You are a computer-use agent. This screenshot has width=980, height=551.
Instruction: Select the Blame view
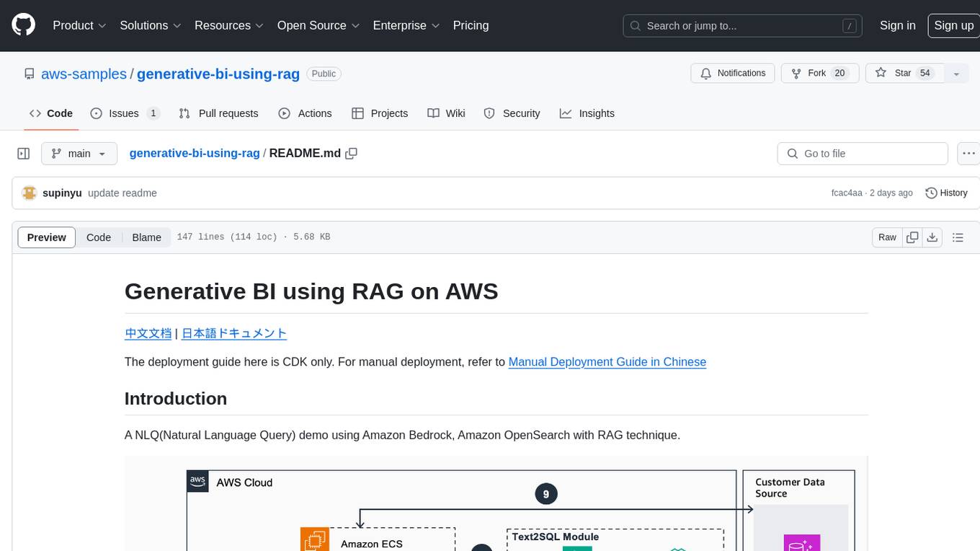(x=146, y=237)
